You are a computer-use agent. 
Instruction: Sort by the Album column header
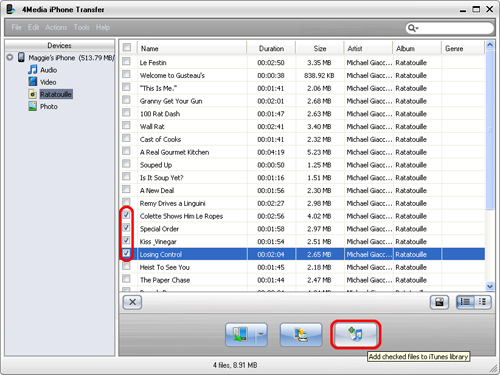(417, 48)
